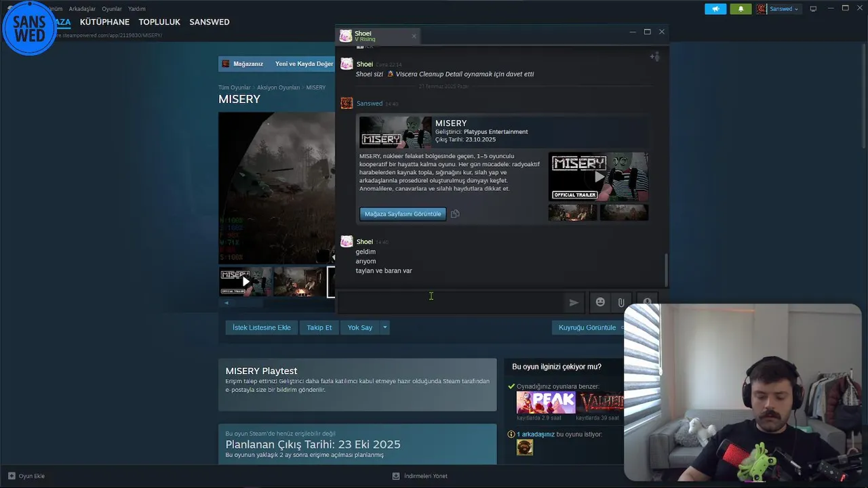Screen dimensions: 868x488
Task: Click the add friend to chat icon
Action: click(x=654, y=57)
